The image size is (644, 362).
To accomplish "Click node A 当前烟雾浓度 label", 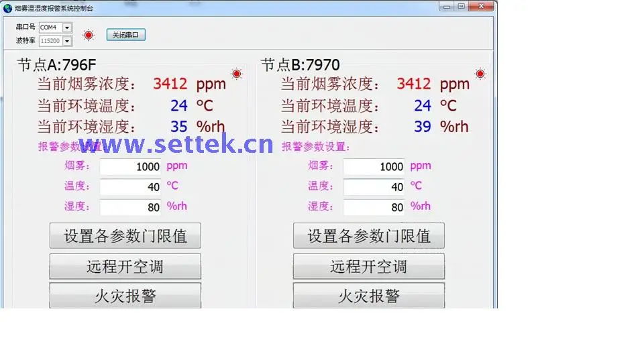I will coord(87,84).
